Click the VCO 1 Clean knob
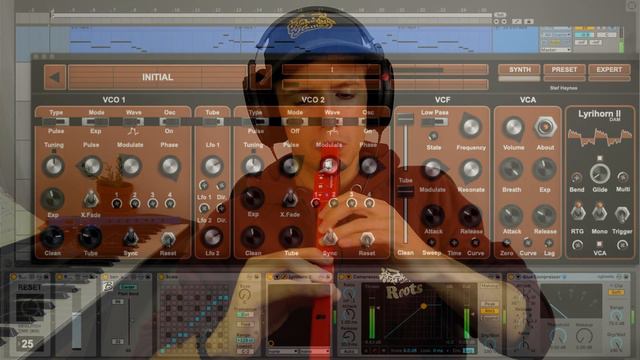Viewport: 640px width, 360px height. pos(53,237)
